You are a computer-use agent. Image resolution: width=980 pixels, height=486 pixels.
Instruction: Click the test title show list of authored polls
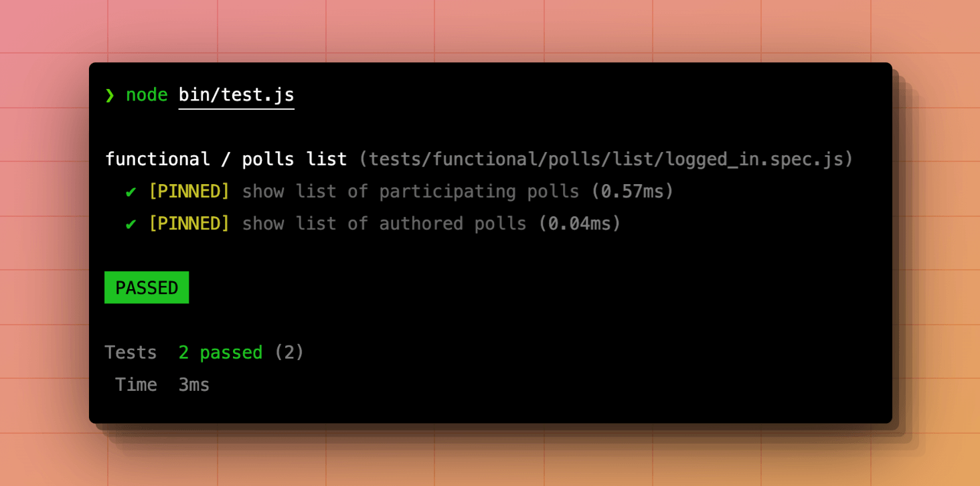click(x=384, y=224)
